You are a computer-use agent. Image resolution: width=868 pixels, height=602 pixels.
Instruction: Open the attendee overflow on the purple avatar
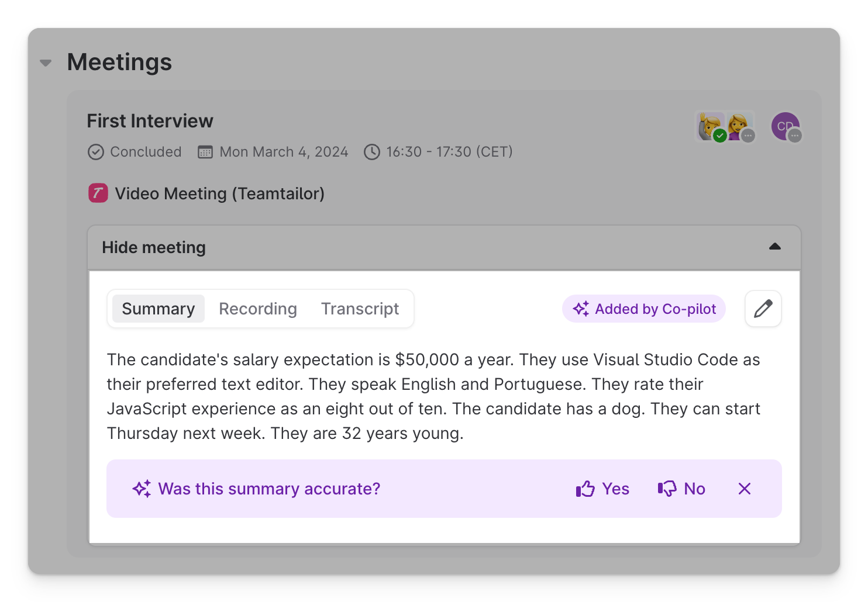(794, 136)
